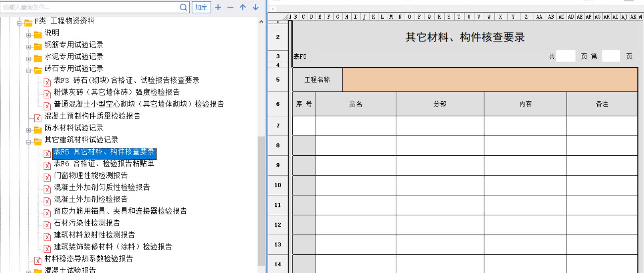This screenshot has height=273, width=644.
Task: Expand the 水泥专用试验记录 folder
Action: pyautogui.click(x=29, y=59)
